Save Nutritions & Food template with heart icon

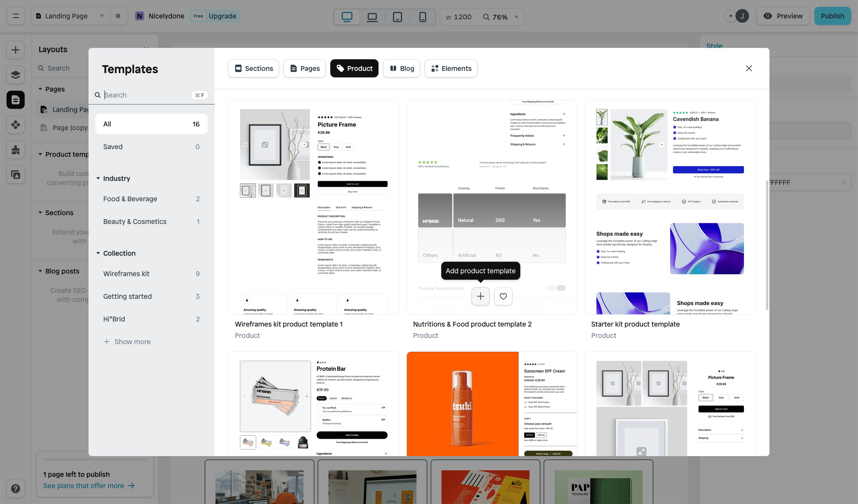point(503,296)
